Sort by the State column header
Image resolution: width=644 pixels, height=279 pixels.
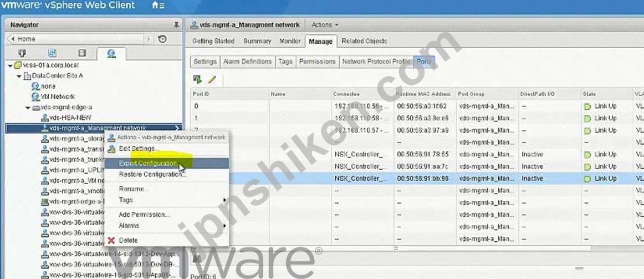[x=607, y=94]
